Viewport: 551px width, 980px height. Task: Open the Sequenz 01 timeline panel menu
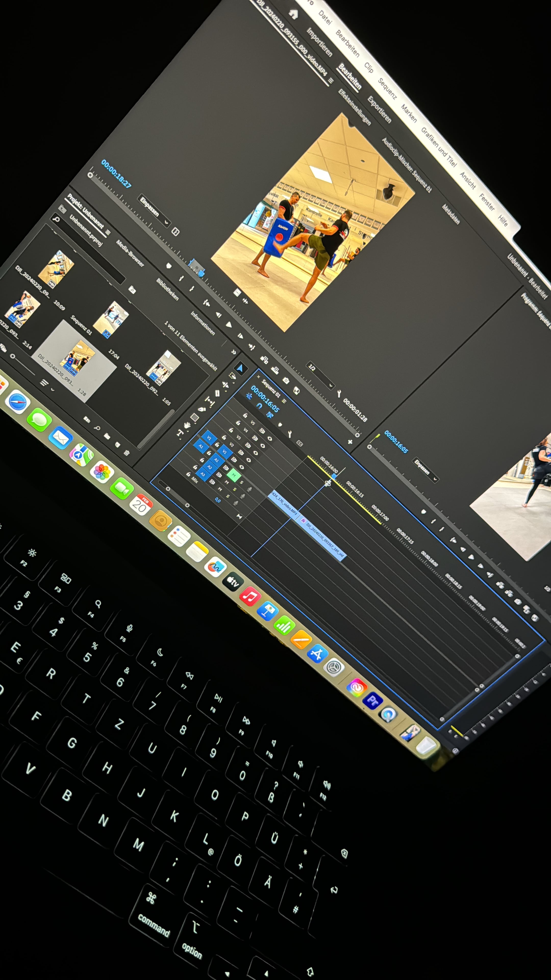coord(284,401)
